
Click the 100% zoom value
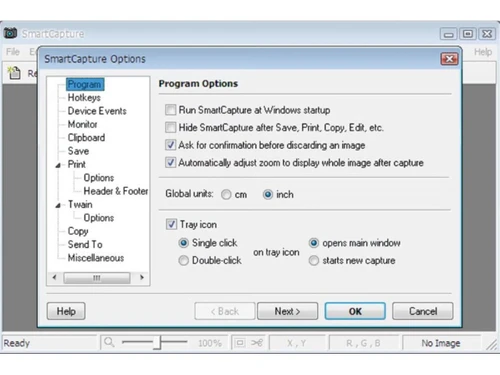coord(210,343)
